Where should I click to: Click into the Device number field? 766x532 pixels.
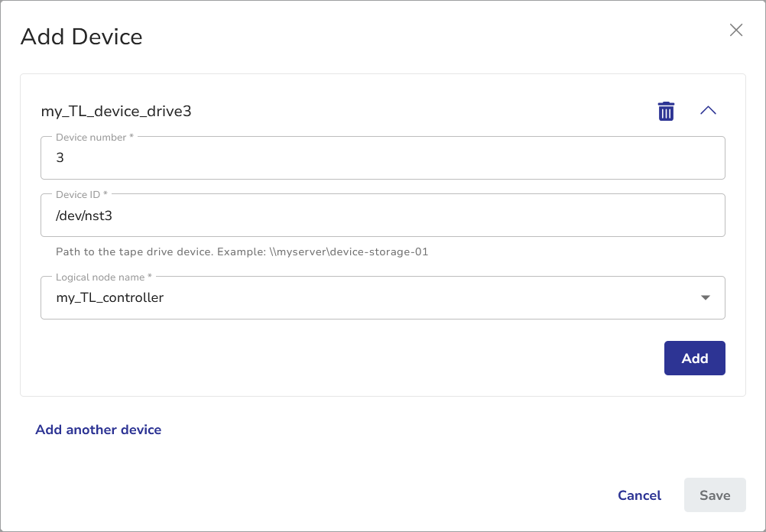click(382, 158)
